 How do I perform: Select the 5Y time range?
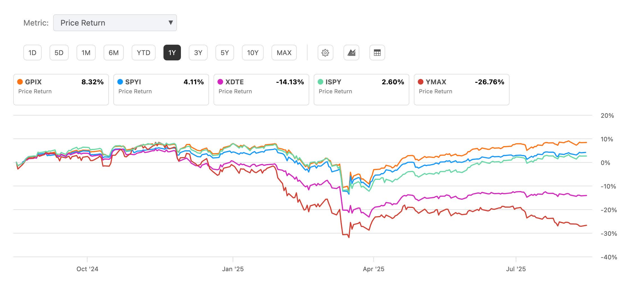click(225, 53)
